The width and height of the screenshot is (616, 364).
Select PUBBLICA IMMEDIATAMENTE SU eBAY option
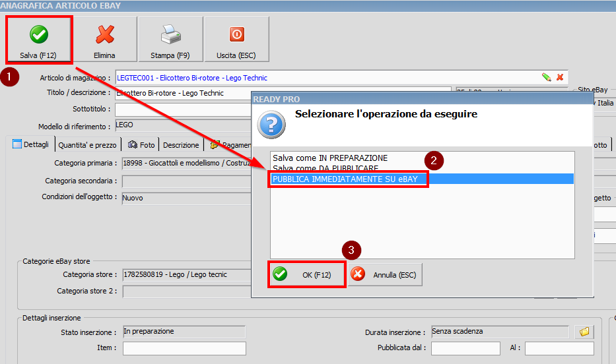point(423,179)
